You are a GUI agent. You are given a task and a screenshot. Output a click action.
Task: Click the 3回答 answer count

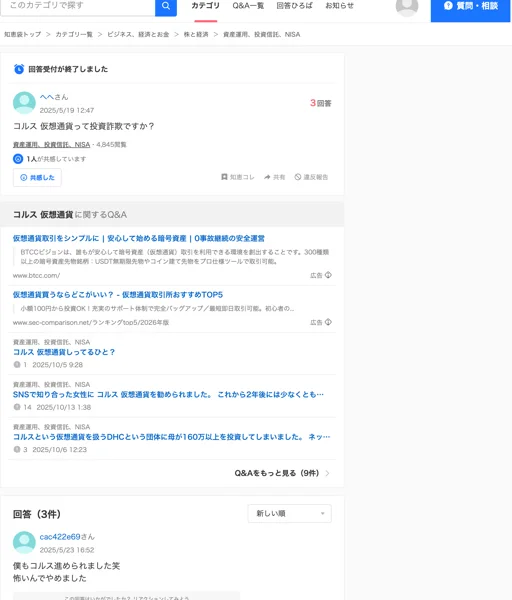point(321,103)
